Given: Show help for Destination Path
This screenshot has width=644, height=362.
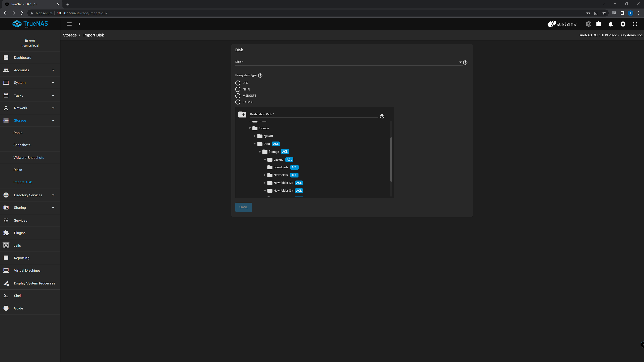Looking at the screenshot, I should point(382,116).
